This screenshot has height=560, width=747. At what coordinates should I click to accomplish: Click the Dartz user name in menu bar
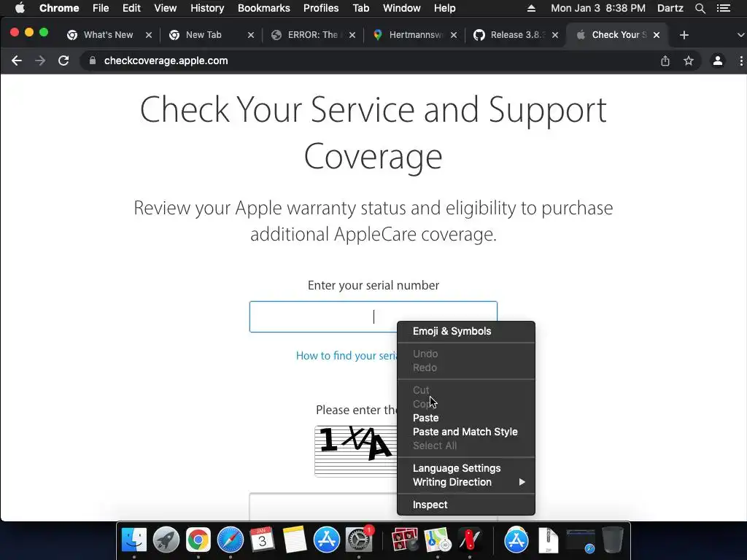670,8
